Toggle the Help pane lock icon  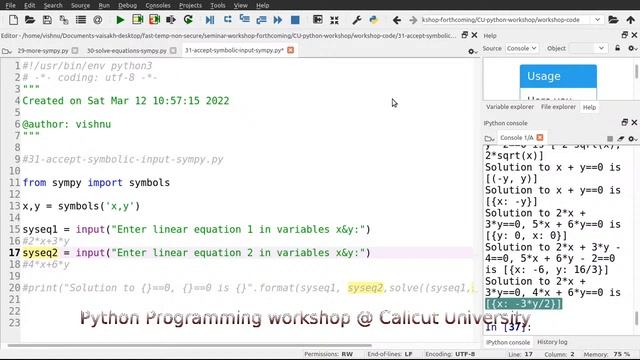pyautogui.click(x=618, y=48)
